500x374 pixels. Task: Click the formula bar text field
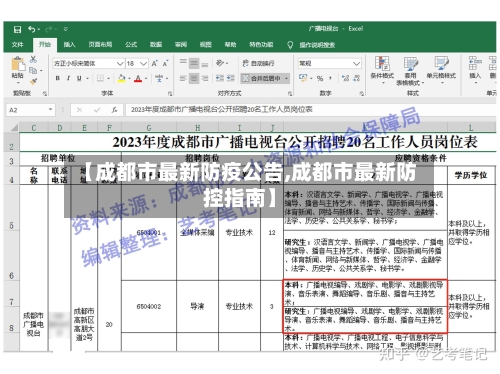pos(310,110)
